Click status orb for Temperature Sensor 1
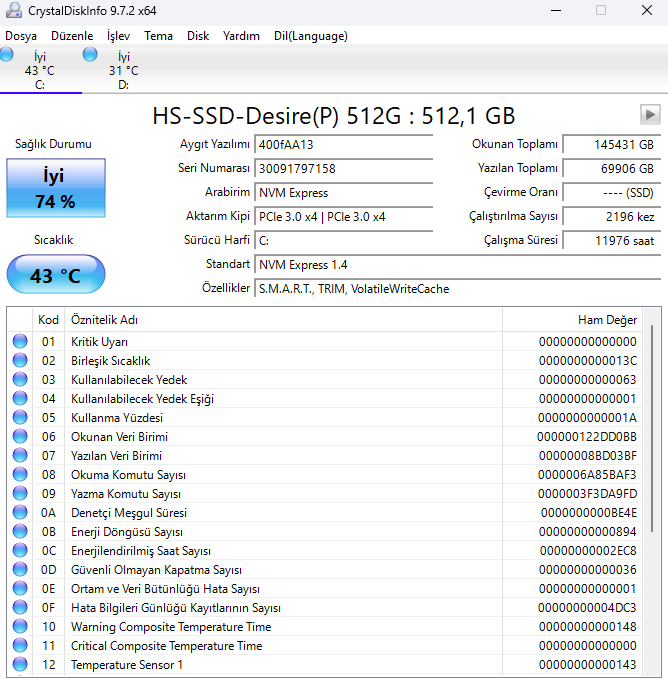 click(20, 665)
